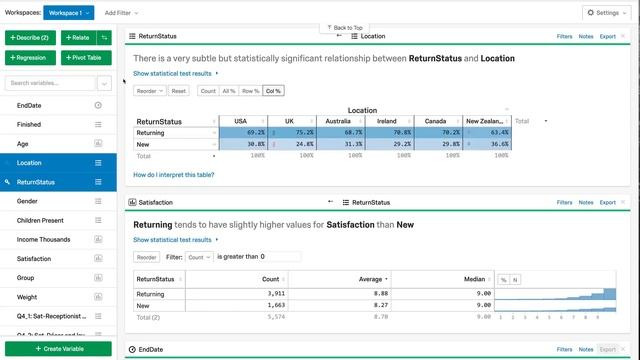Image resolution: width=640 pixels, height=360 pixels.
Task: Select the Col % view toggle
Action: pyautogui.click(x=273, y=91)
